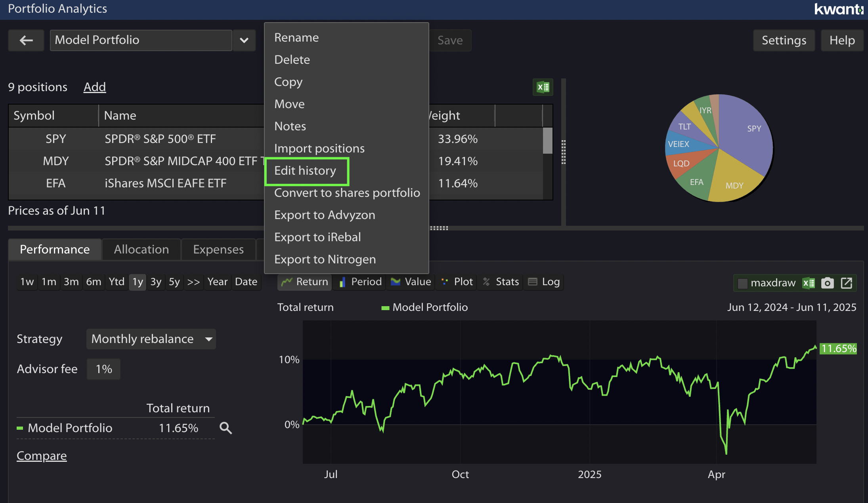Set time range to 3y
Viewport: 868px width, 503px height.
tap(156, 282)
